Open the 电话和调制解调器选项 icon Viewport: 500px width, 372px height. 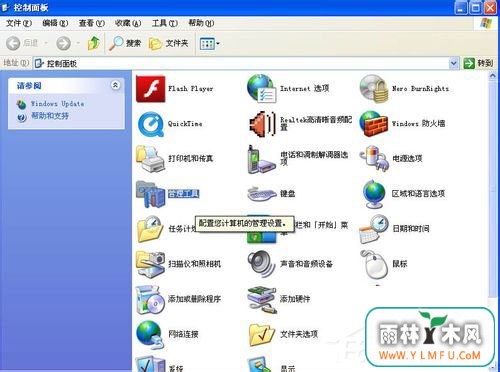pyautogui.click(x=261, y=159)
